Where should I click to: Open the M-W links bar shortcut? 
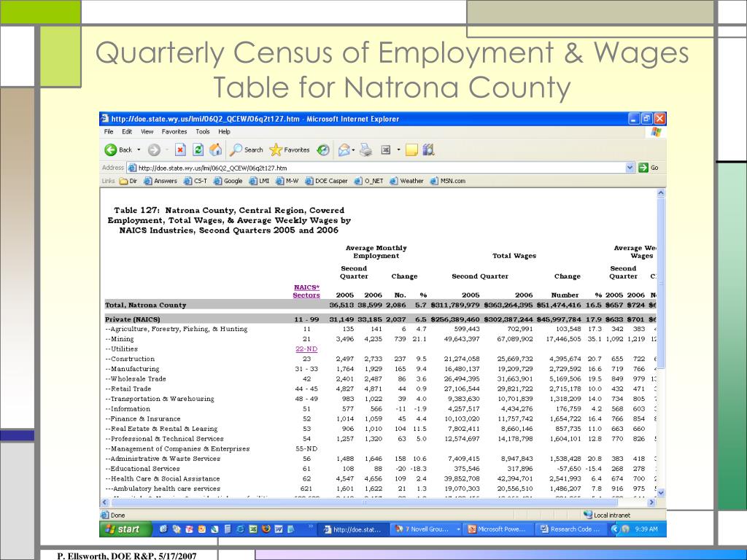[287, 181]
